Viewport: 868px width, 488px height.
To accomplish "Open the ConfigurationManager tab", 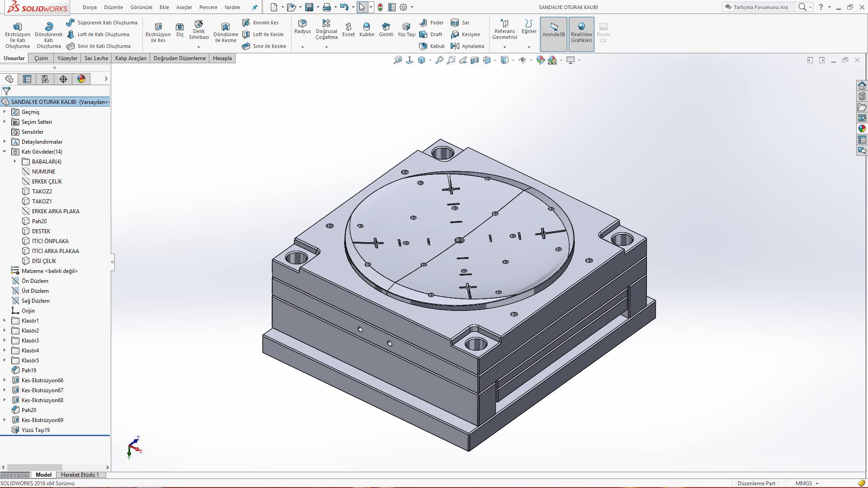I will click(x=45, y=79).
